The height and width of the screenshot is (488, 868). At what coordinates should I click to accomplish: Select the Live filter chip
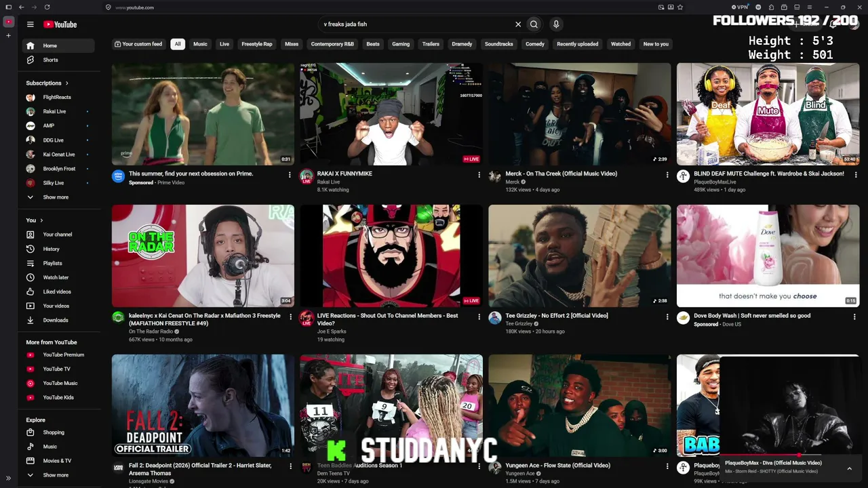pos(224,44)
